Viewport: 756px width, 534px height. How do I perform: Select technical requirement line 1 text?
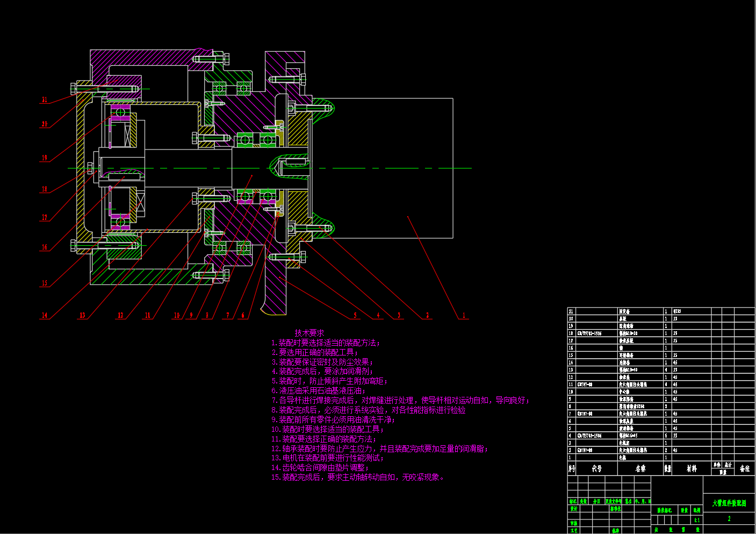(326, 343)
